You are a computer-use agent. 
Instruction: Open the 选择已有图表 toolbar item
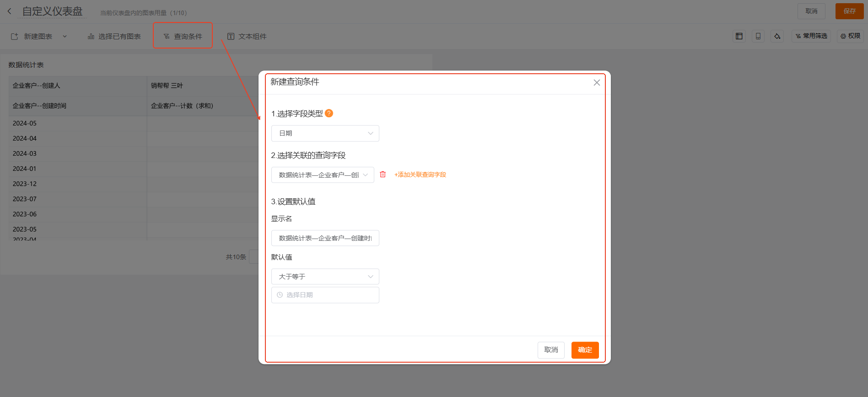point(114,37)
